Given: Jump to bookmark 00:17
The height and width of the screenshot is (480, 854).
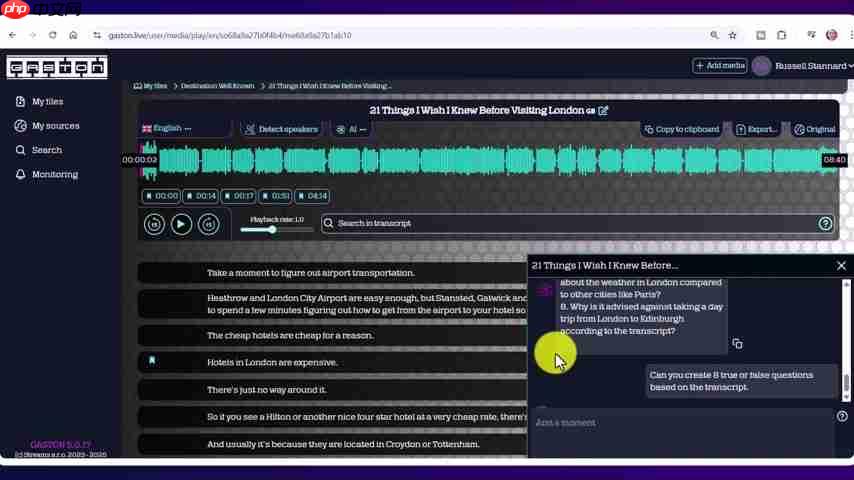Looking at the screenshot, I should 239,196.
